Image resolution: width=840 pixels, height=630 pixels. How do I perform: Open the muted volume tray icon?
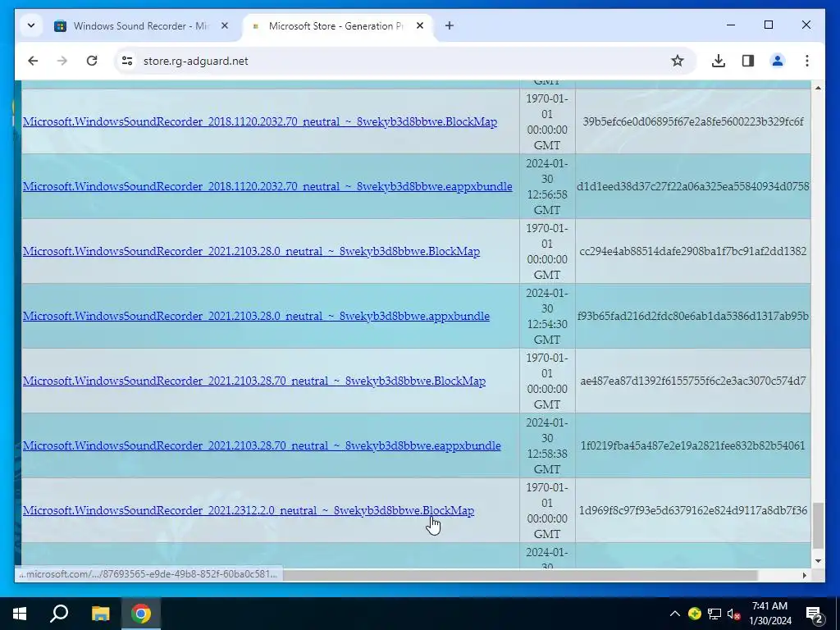[x=734, y=614]
